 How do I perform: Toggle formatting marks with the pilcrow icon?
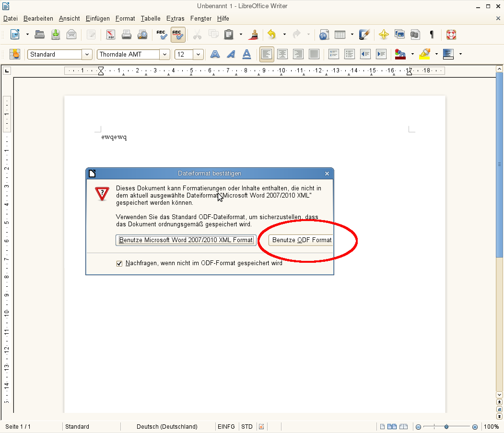pyautogui.click(x=432, y=35)
